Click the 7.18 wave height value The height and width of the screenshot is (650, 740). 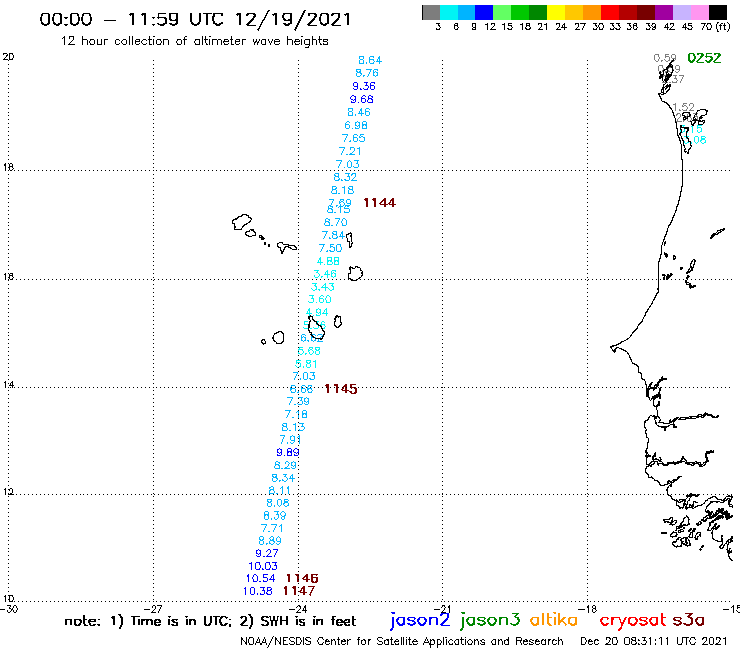pyautogui.click(x=296, y=414)
